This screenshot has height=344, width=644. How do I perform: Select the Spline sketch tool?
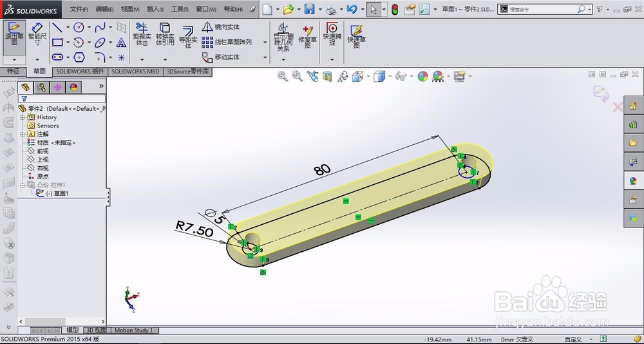point(100,28)
